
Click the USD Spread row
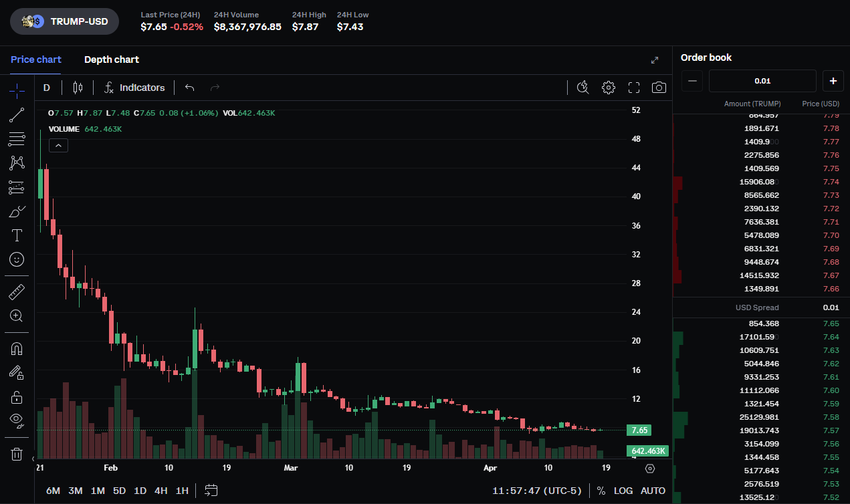point(761,307)
